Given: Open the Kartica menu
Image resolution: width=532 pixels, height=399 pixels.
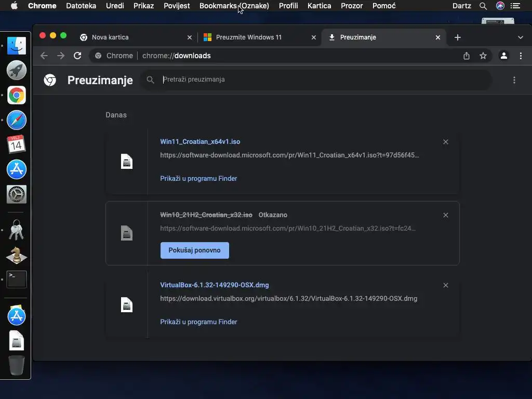Looking at the screenshot, I should (320, 6).
